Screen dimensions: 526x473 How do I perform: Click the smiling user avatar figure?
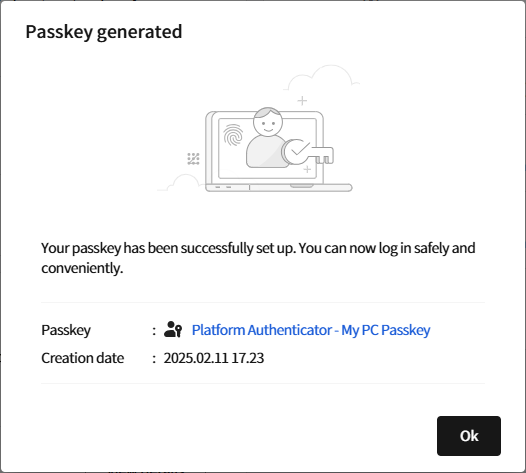click(x=267, y=138)
